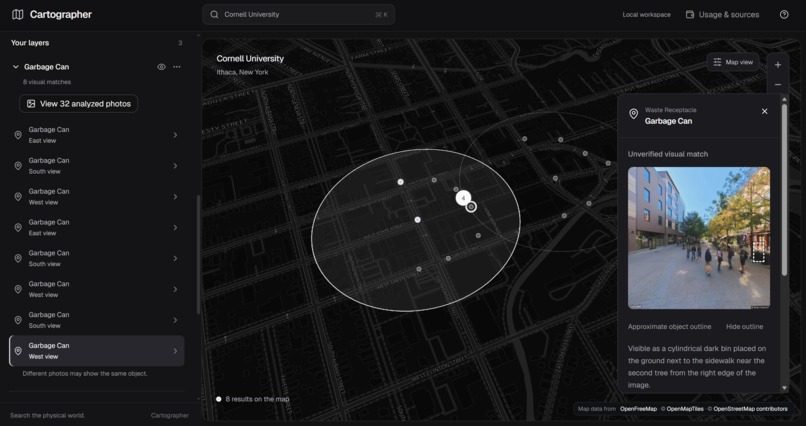Focus the Cornell University search field

coord(299,14)
